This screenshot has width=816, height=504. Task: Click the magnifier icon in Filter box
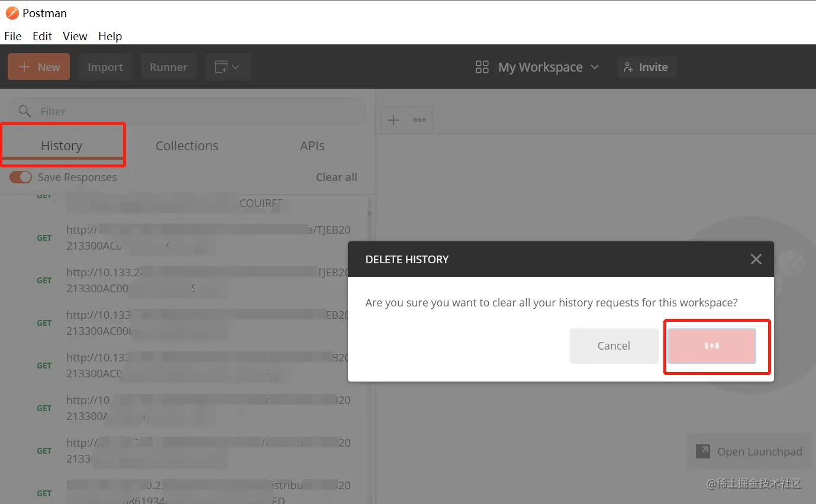25,111
